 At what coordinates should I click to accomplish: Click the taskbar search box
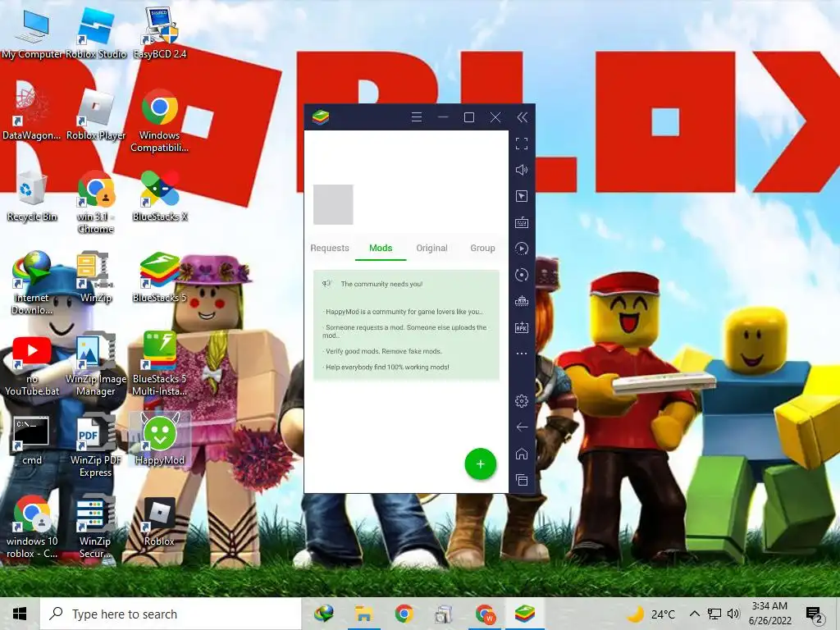[171, 614]
